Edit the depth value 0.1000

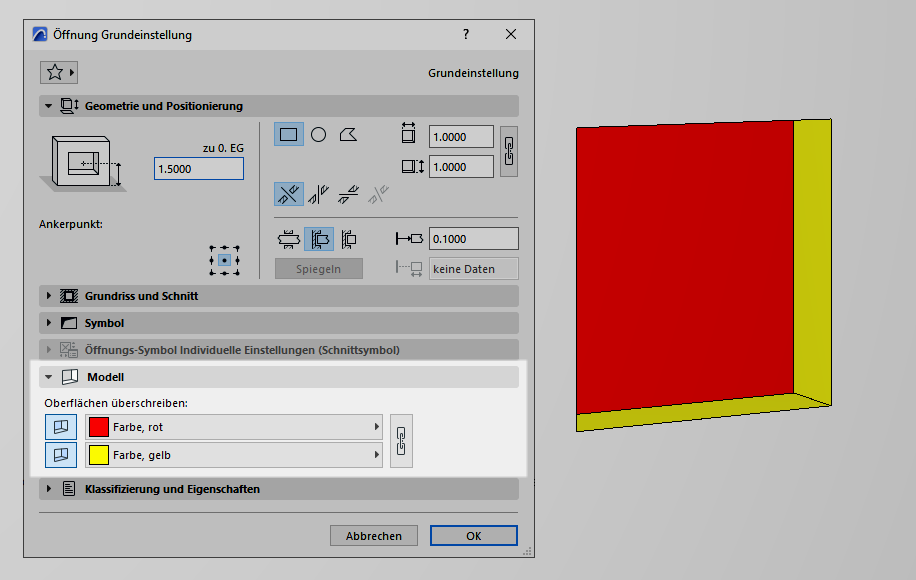(x=474, y=239)
